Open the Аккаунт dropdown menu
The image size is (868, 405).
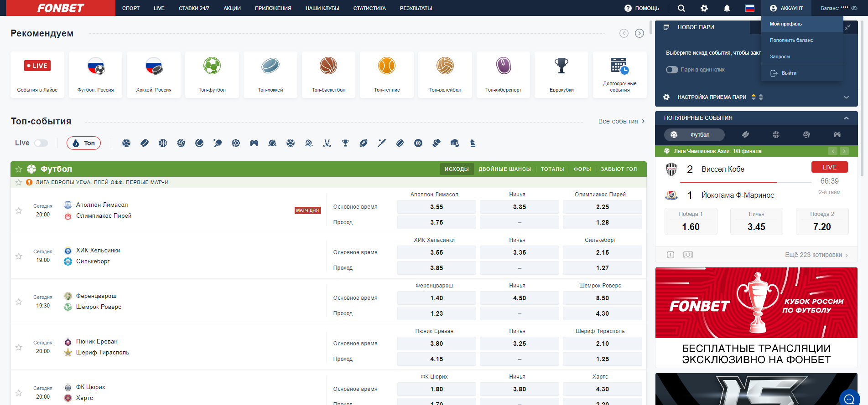pos(786,8)
